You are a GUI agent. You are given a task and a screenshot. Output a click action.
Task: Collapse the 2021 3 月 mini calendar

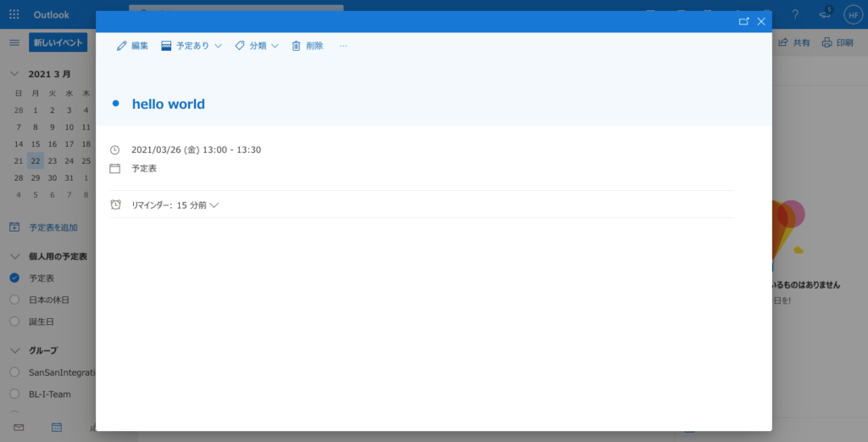click(x=14, y=74)
